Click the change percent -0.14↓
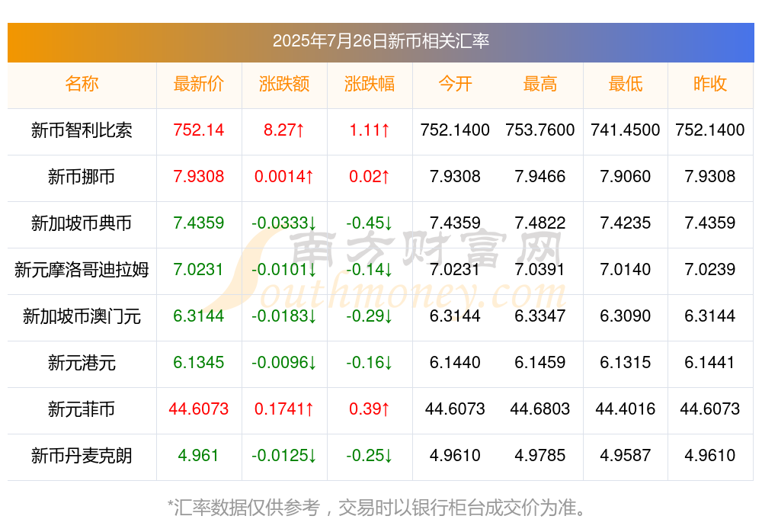 [x=370, y=269]
